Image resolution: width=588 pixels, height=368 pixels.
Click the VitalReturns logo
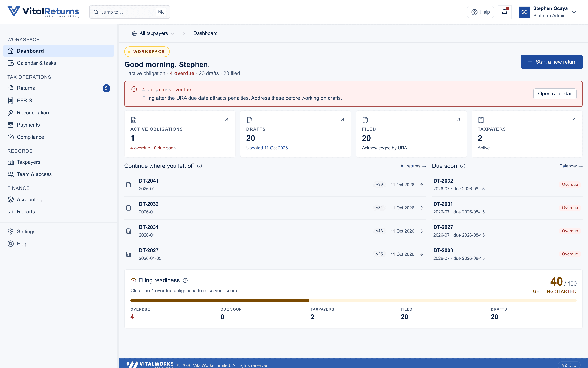[43, 12]
